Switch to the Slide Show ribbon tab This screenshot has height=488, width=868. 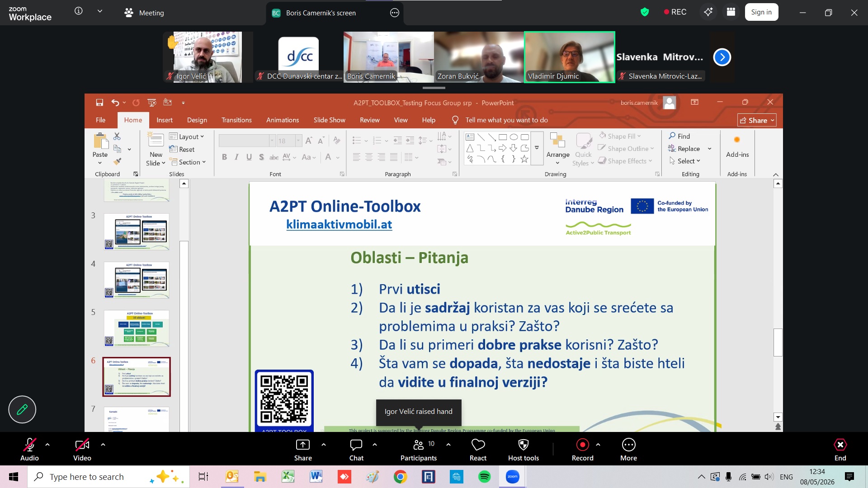[x=330, y=120]
